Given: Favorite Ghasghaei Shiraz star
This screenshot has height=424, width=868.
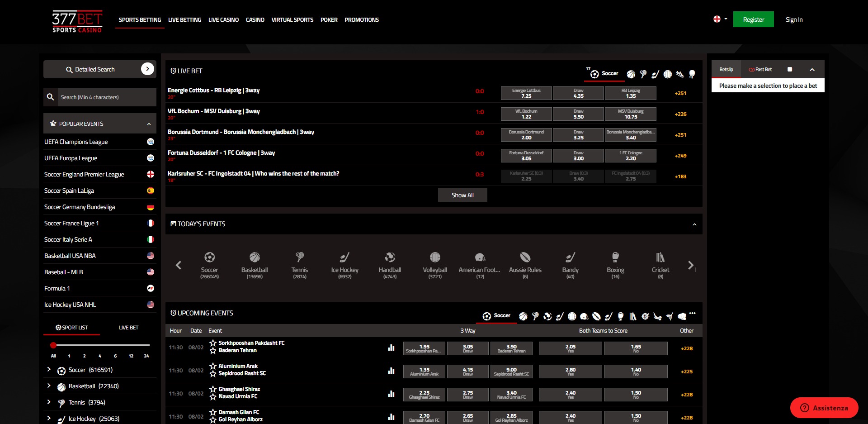Looking at the screenshot, I should 213,389.
